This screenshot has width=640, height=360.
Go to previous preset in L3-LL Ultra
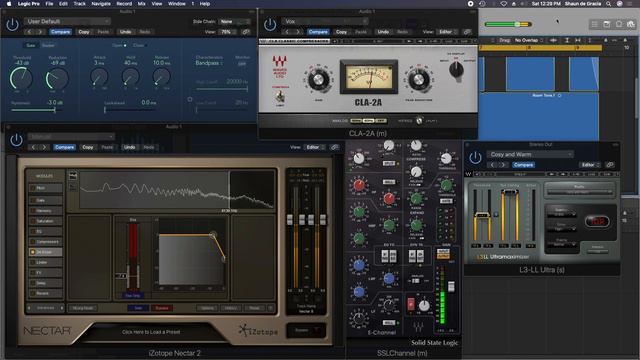pyautogui.click(x=492, y=164)
